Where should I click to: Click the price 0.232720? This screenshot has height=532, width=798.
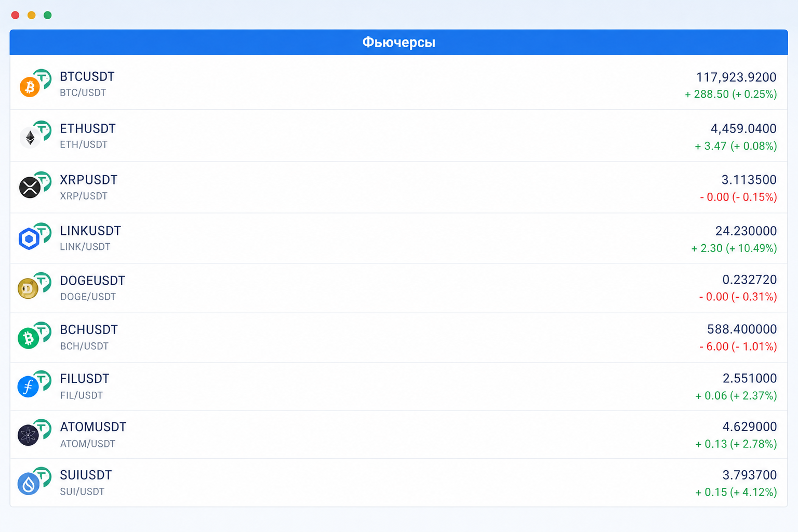(750, 280)
